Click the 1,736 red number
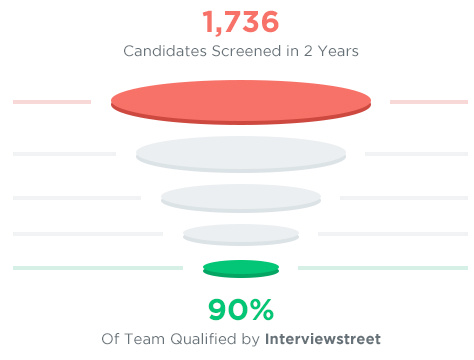 [x=241, y=22]
